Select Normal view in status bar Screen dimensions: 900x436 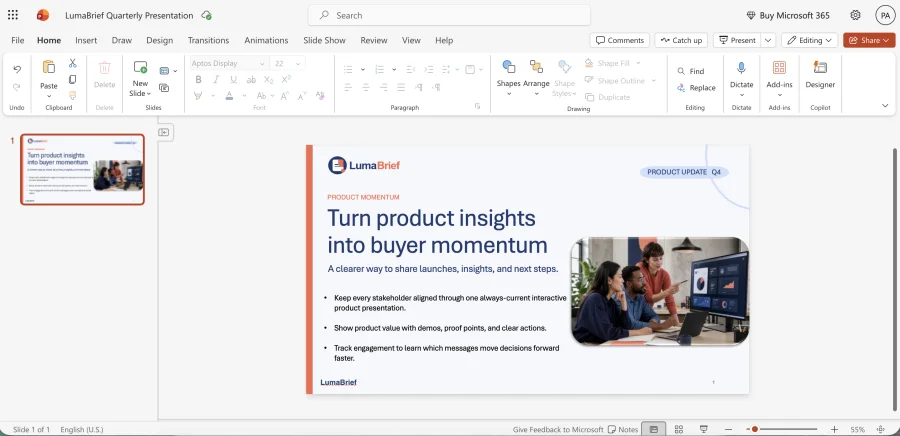(654, 429)
